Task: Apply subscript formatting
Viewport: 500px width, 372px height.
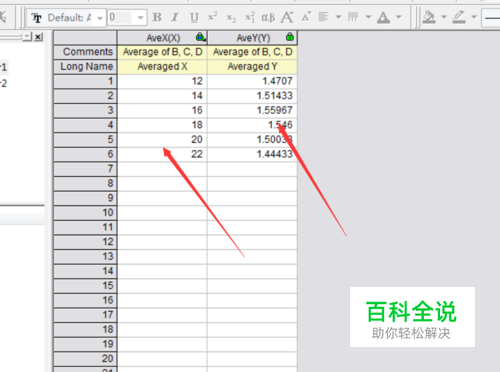Action: click(231, 18)
